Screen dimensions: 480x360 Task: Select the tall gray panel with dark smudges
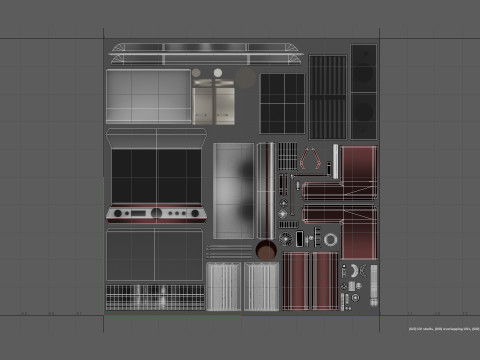coord(233,191)
